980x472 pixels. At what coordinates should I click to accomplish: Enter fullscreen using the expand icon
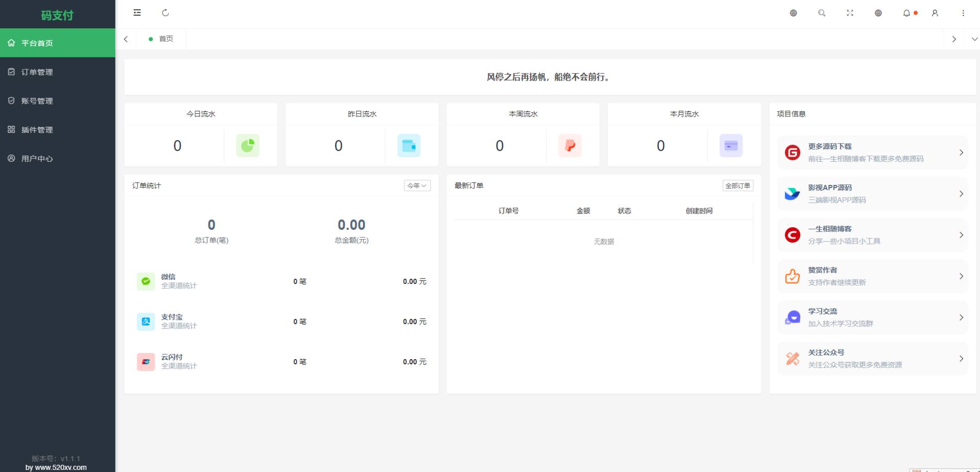[x=850, y=13]
